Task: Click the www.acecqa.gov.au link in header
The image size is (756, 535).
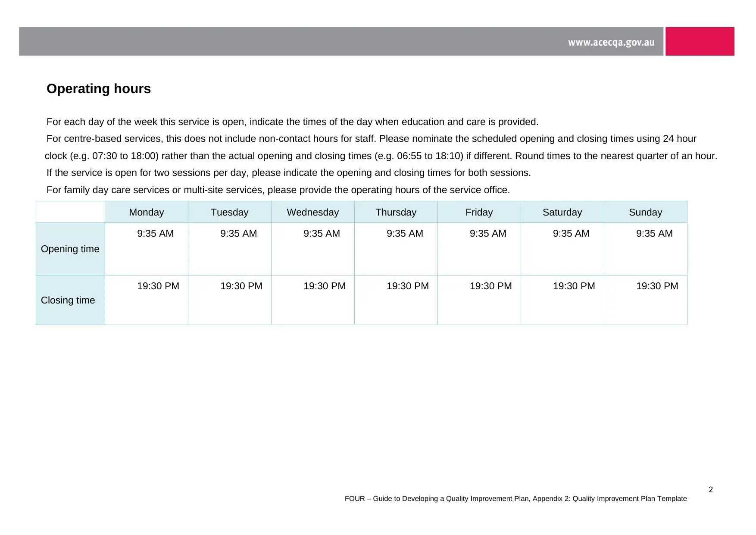Action: (611, 42)
